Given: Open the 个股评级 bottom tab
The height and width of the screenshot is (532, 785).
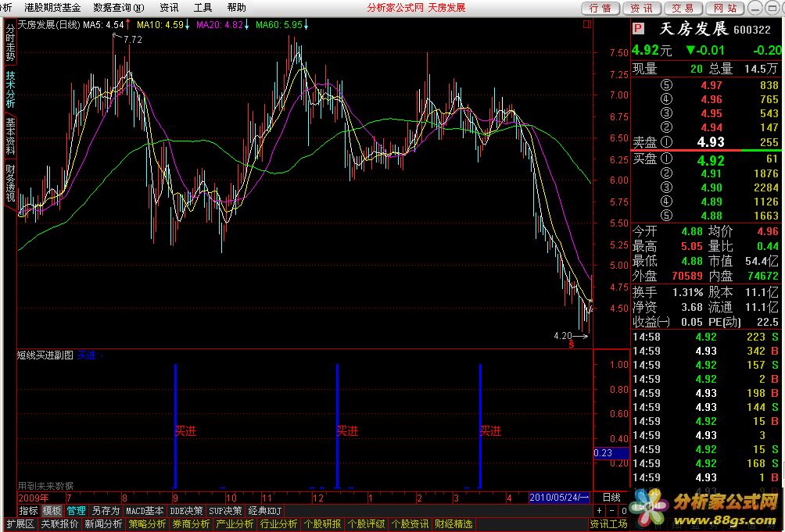Looking at the screenshot, I should tap(367, 523).
